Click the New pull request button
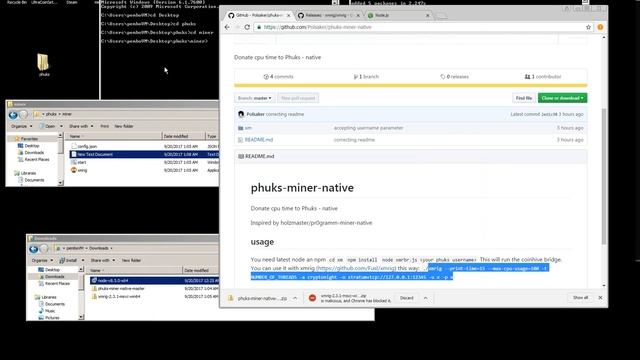The width and height of the screenshot is (640, 360). [298, 98]
